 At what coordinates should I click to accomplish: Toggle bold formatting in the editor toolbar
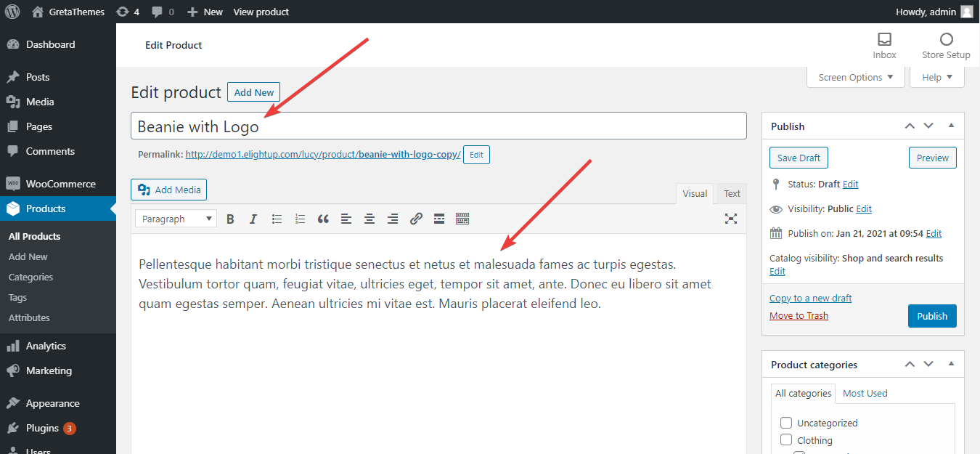point(230,218)
